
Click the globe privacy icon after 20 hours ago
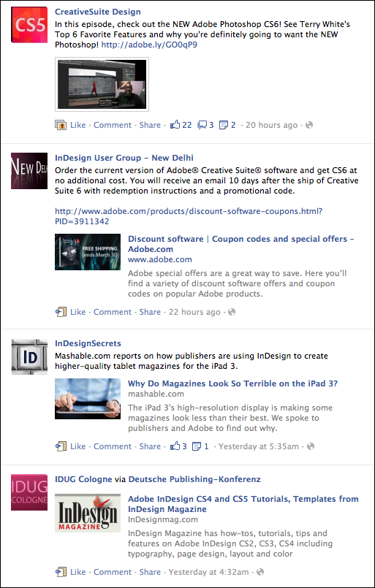coord(309,125)
